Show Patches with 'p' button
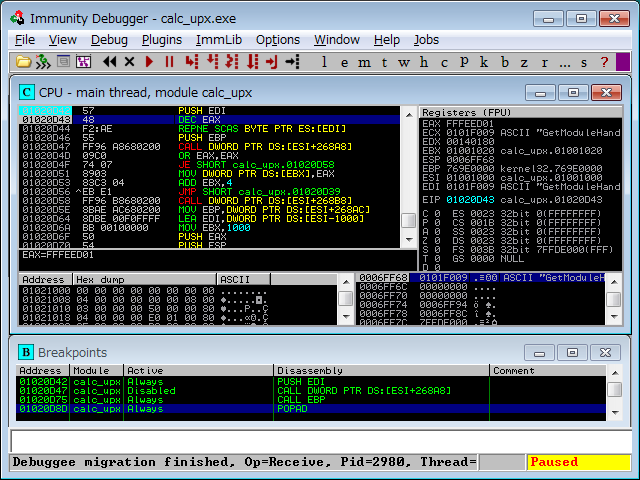Viewport: 640px width, 480px height. 464,62
